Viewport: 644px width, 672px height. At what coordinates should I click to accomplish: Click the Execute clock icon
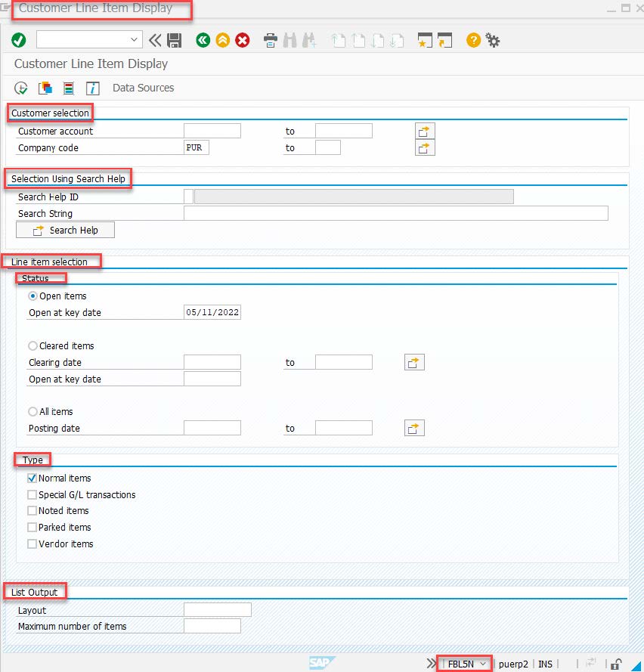click(x=20, y=88)
